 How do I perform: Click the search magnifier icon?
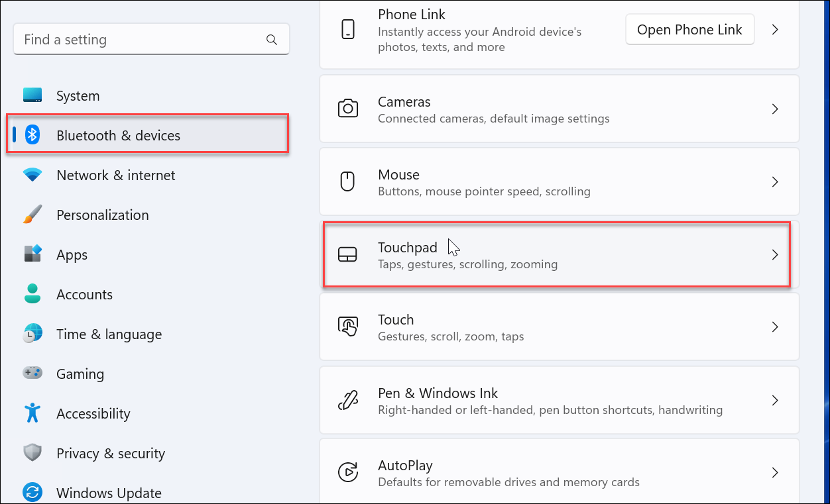pos(272,40)
